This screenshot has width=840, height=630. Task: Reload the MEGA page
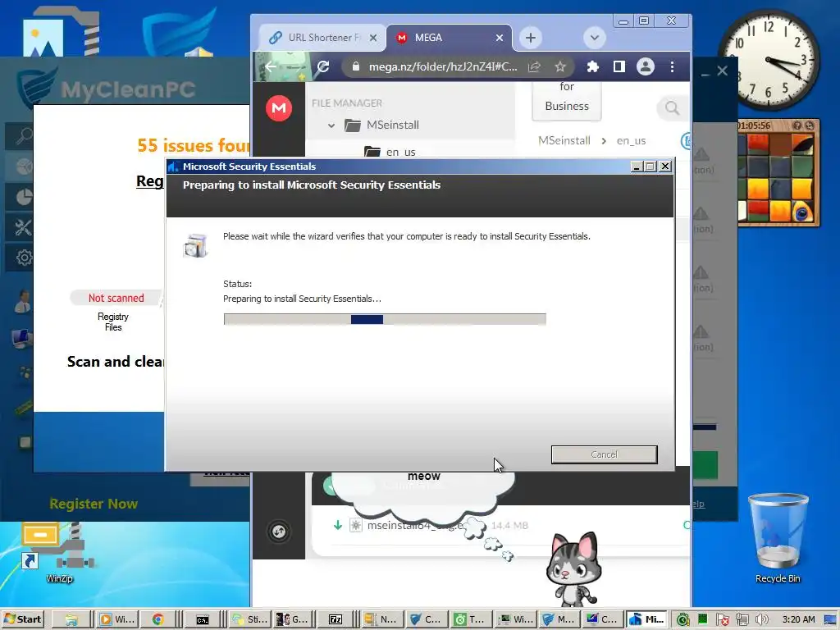point(323,66)
